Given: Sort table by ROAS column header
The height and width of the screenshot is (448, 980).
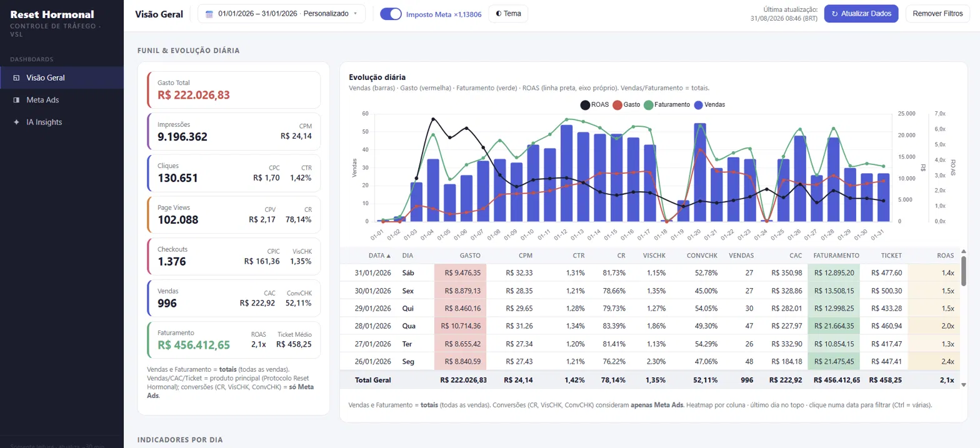Looking at the screenshot, I should [x=946, y=256].
